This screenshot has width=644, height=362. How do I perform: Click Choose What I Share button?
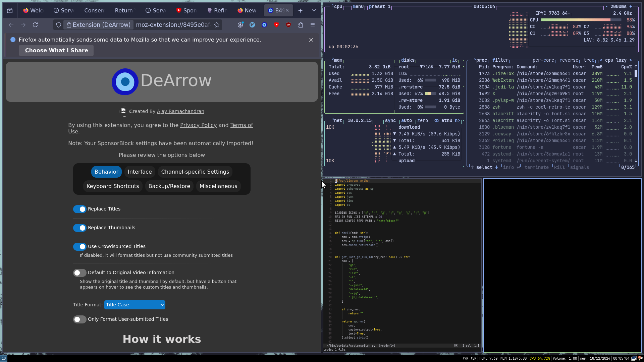point(56,51)
